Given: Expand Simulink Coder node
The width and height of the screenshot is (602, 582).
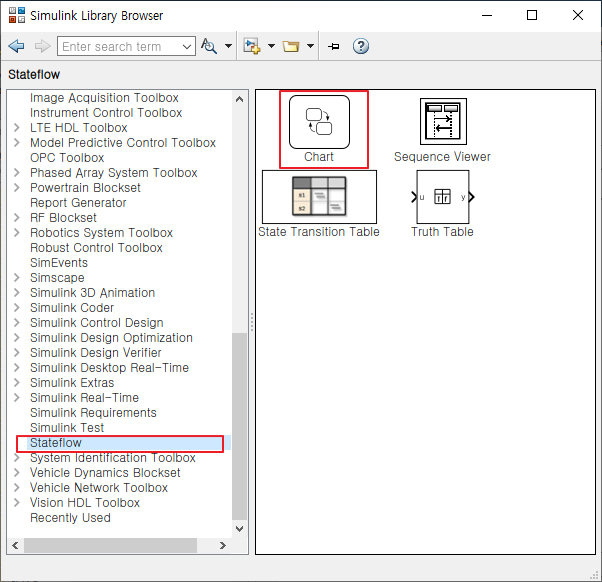Looking at the screenshot, I should (17, 307).
